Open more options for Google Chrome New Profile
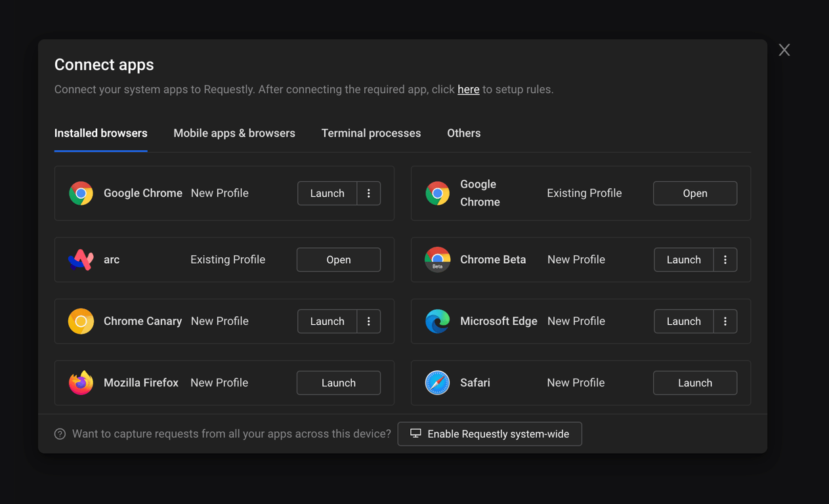 (369, 194)
